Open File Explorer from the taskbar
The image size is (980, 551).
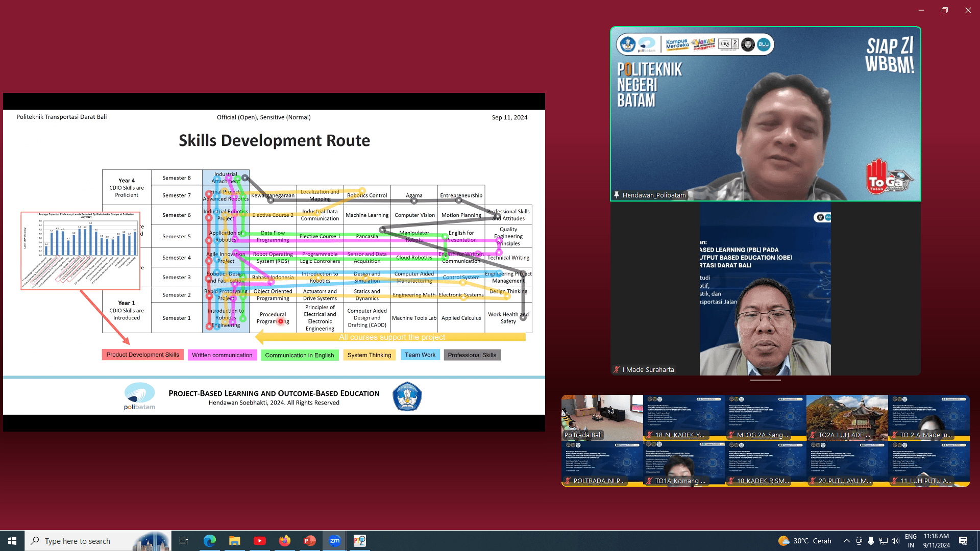(x=234, y=541)
